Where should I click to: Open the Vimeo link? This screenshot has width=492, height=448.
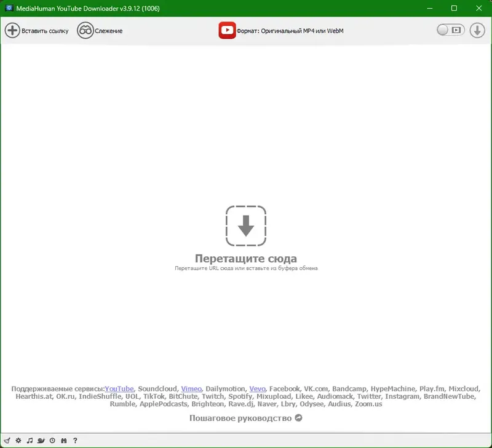(191, 388)
